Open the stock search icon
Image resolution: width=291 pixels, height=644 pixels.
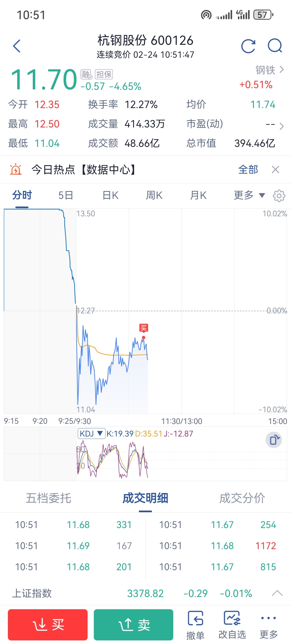tap(275, 46)
